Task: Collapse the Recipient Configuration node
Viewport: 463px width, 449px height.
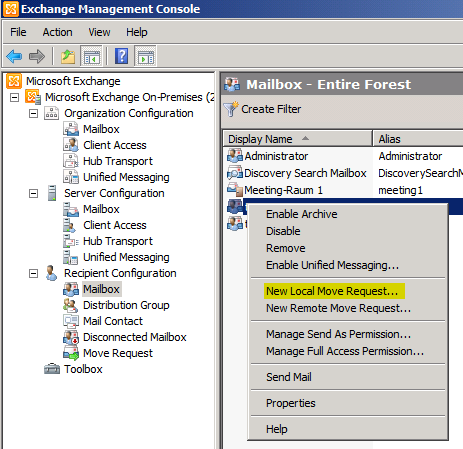Action: click(x=33, y=273)
